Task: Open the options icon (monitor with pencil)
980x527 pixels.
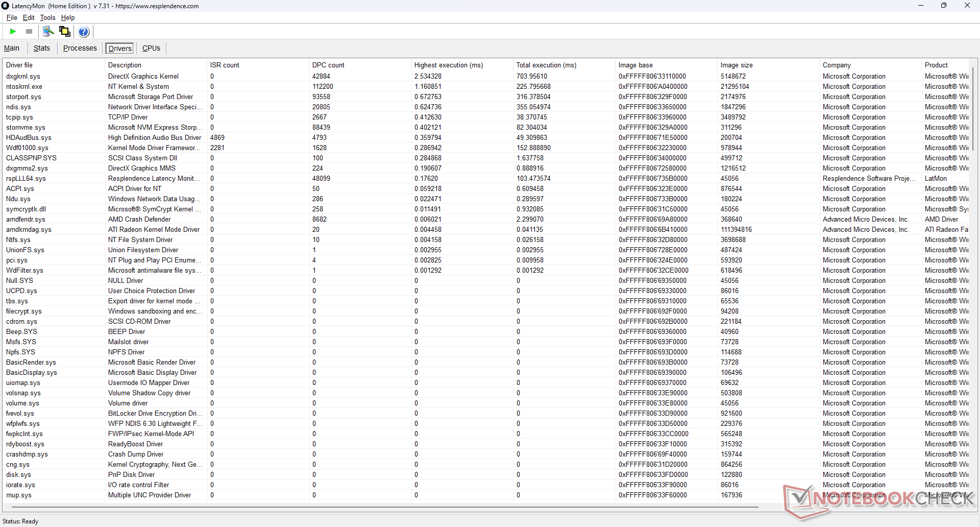Action: tap(48, 32)
